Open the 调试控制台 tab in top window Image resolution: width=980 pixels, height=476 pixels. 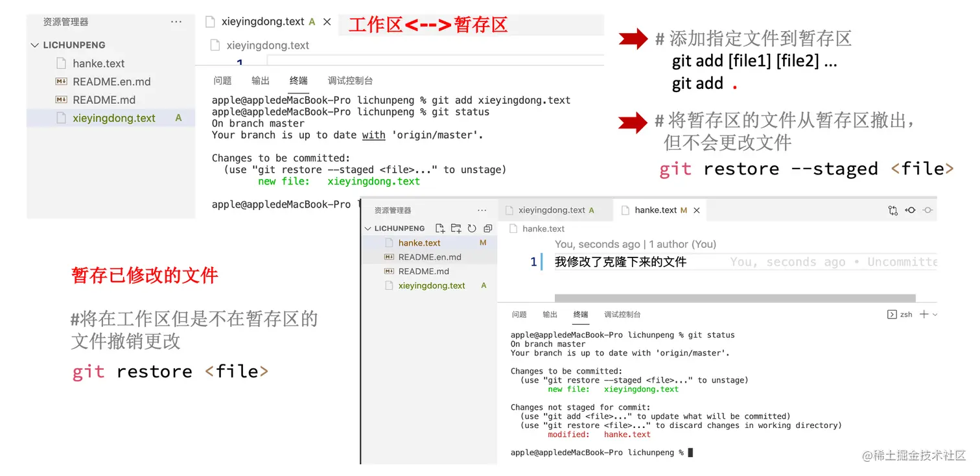(351, 81)
